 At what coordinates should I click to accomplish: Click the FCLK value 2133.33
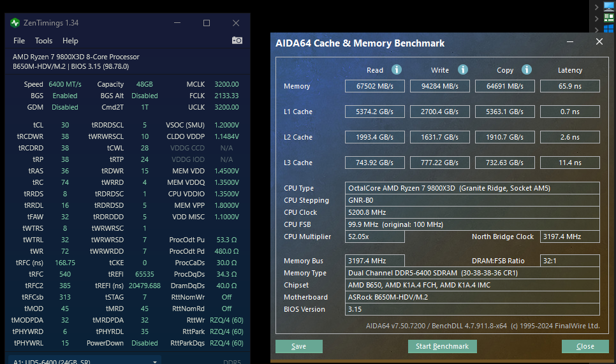pyautogui.click(x=226, y=96)
